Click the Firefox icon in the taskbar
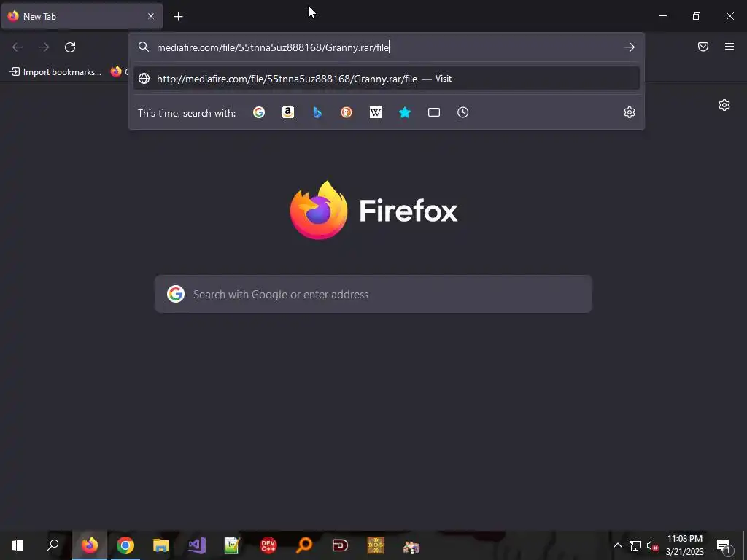The width and height of the screenshot is (747, 560). [x=90, y=545]
